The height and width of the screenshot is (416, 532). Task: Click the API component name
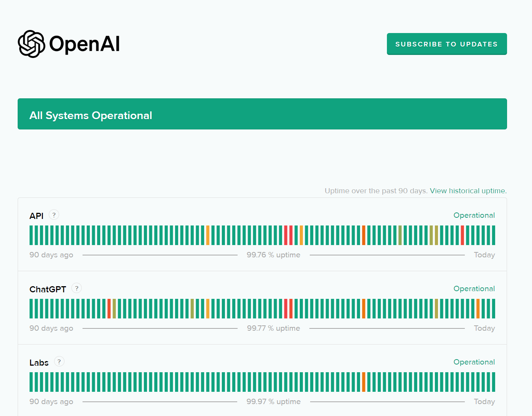[x=36, y=216]
